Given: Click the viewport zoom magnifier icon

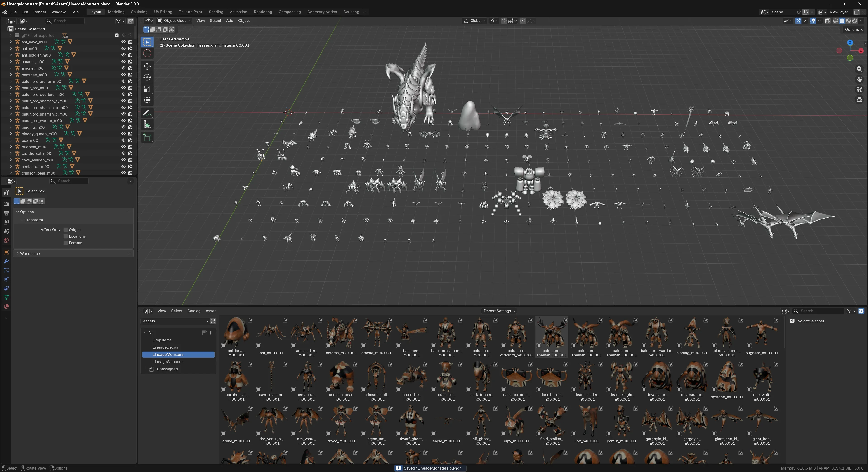Looking at the screenshot, I should tap(860, 69).
